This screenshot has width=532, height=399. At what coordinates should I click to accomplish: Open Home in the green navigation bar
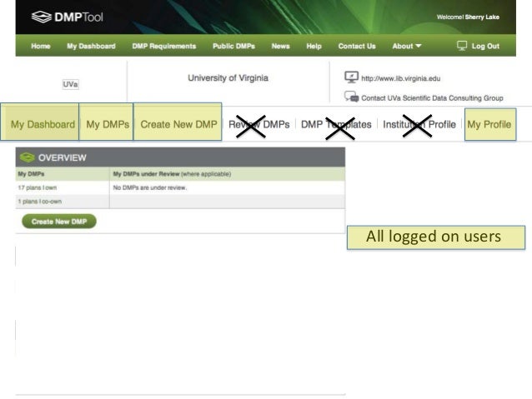[41, 46]
